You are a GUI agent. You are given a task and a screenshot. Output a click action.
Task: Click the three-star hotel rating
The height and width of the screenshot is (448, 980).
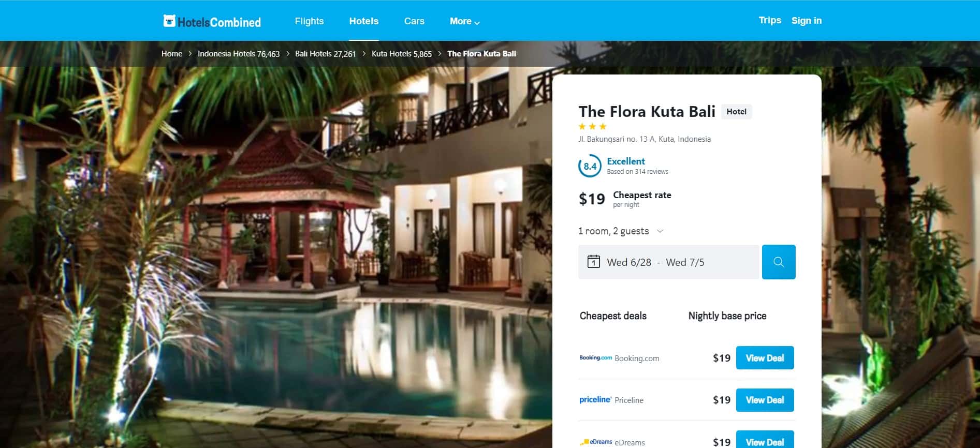592,126
